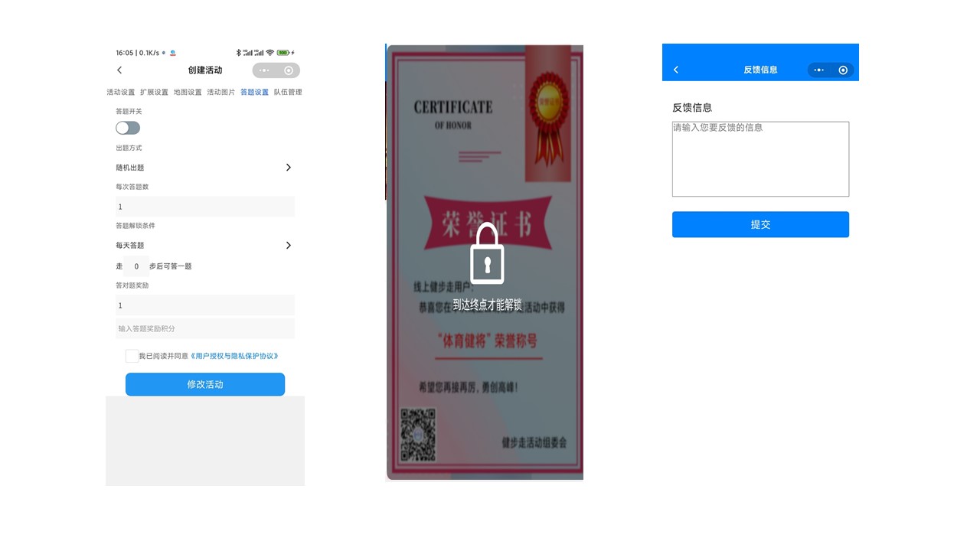The width and height of the screenshot is (980, 551).
Task: Expand the 随机出题 question-mode selector
Action: click(204, 168)
